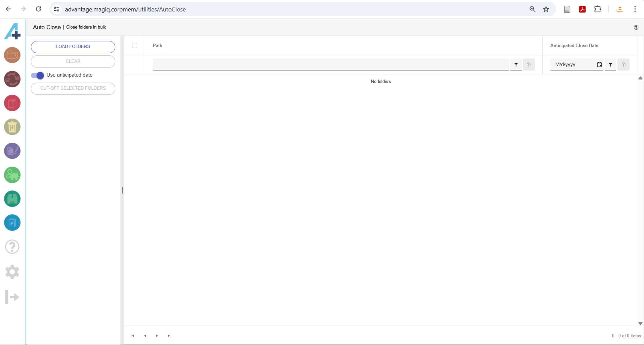Image resolution: width=644 pixels, height=345 pixels.
Task: Open the Anticipated Close Date filter operator menu
Action: pos(610,65)
